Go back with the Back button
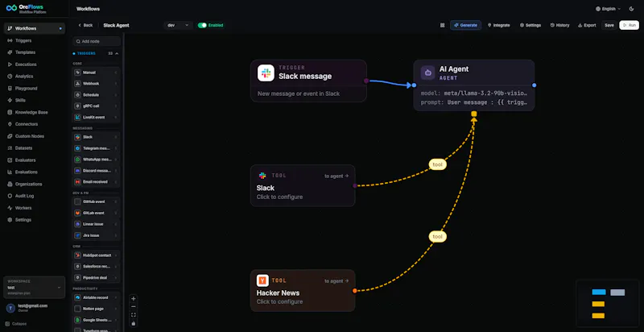 [85, 25]
